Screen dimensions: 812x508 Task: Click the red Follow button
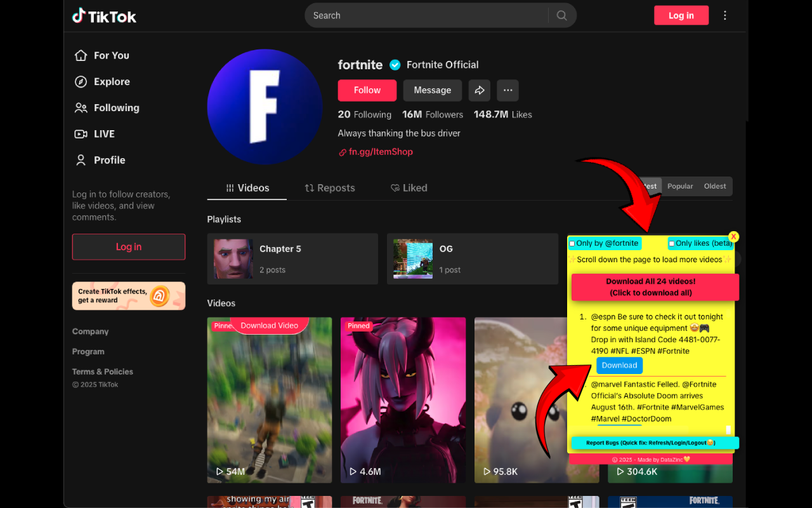pos(367,90)
